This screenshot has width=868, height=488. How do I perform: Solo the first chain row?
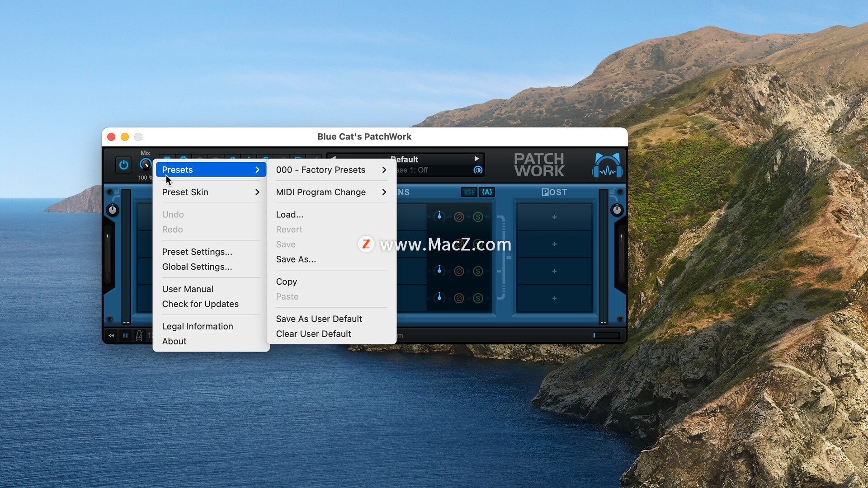pos(478,217)
